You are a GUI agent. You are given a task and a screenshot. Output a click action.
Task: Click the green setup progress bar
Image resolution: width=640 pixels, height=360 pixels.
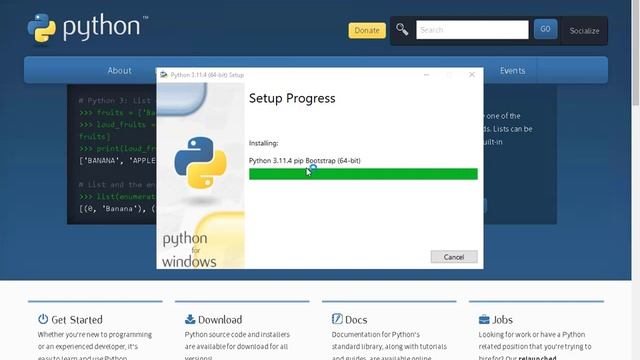pos(363,174)
